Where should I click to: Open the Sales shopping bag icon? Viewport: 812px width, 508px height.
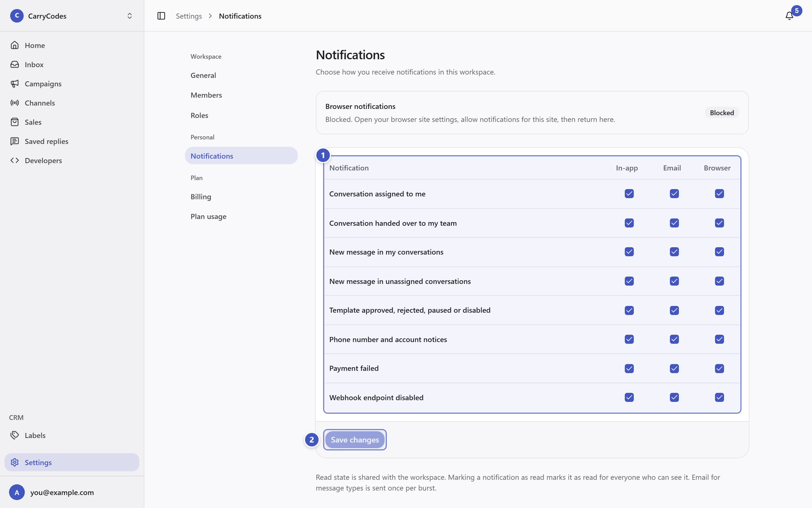14,122
